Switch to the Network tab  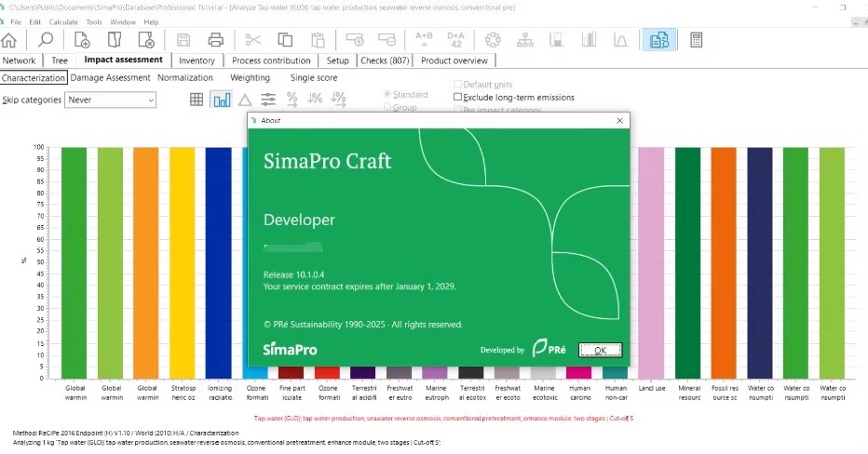coord(19,60)
